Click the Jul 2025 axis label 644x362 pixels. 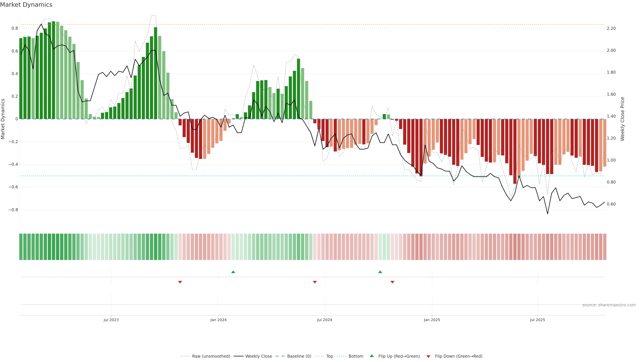pyautogui.click(x=537, y=320)
